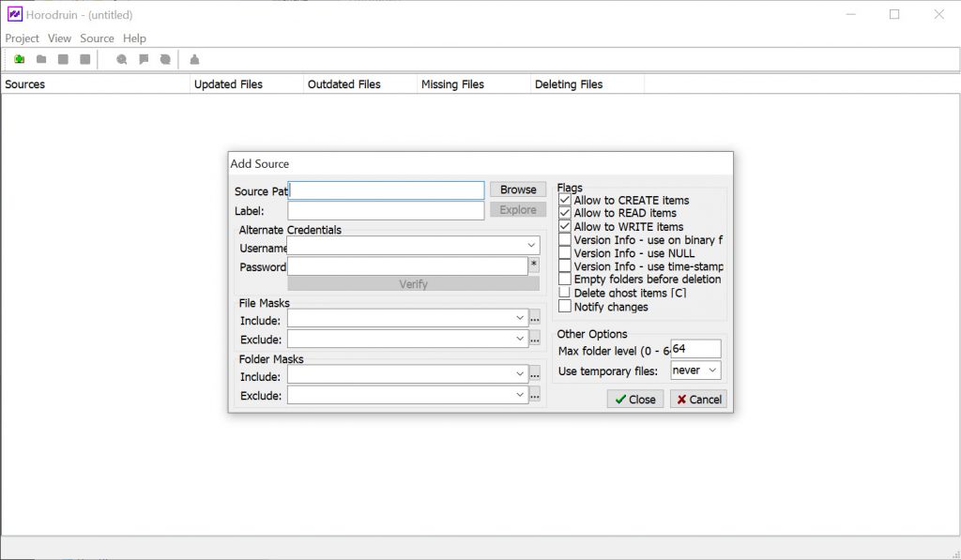Click the gray lock-shaped icon in the toolbar
961x560 pixels.
tap(195, 59)
